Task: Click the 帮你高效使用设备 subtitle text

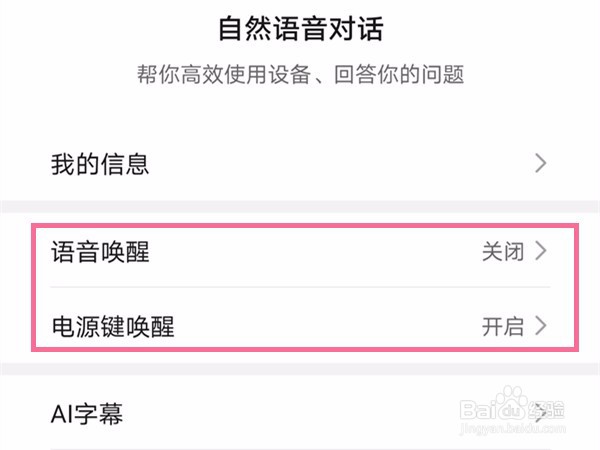Action: coord(224,74)
